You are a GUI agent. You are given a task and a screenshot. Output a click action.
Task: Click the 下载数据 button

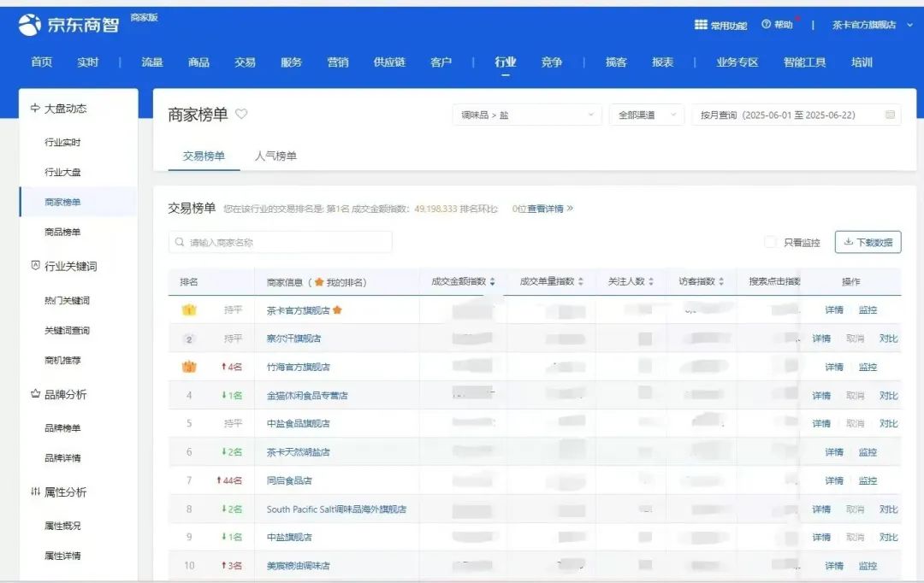868,243
